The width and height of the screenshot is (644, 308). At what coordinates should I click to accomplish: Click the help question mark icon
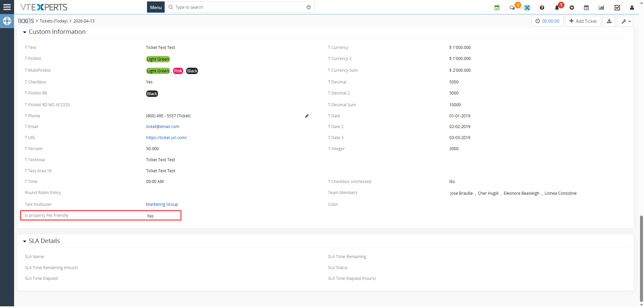point(542,8)
